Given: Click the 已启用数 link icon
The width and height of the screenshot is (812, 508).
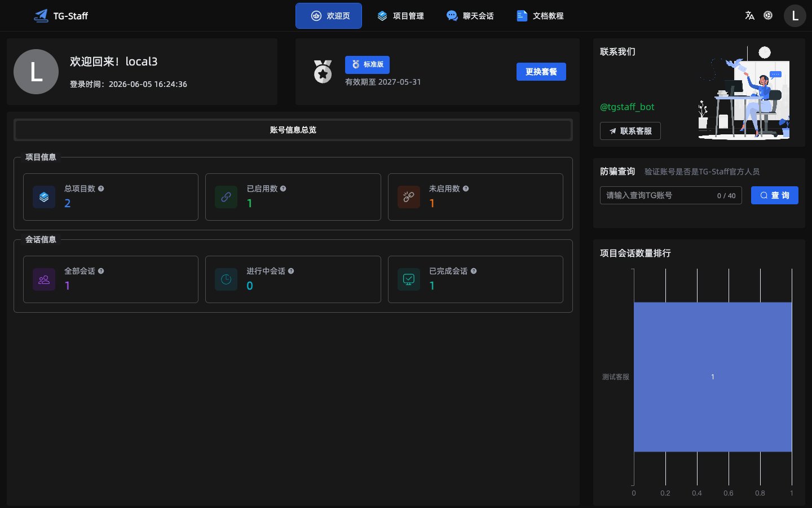Looking at the screenshot, I should [226, 197].
